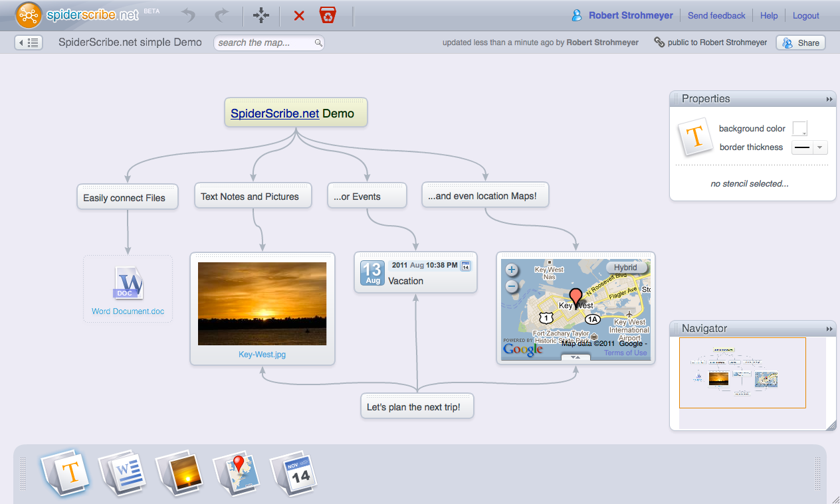Select '...and even location Maps!' node
The height and width of the screenshot is (504, 840).
tap(485, 195)
